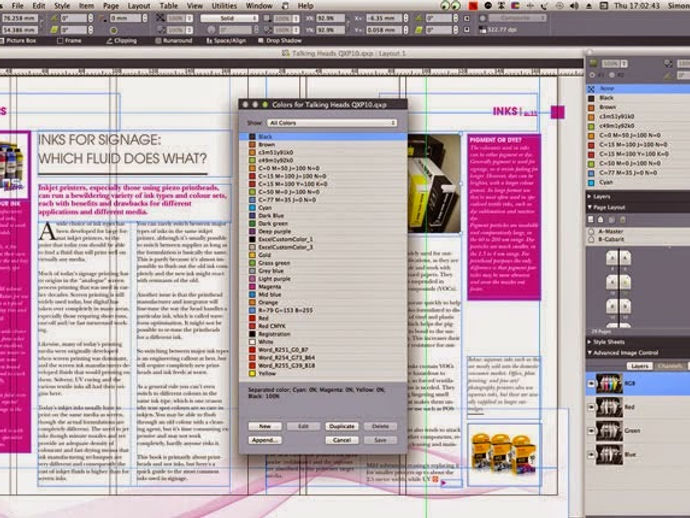
Task: Switch to Layers tab in Advanced Image Control
Action: pos(639,366)
